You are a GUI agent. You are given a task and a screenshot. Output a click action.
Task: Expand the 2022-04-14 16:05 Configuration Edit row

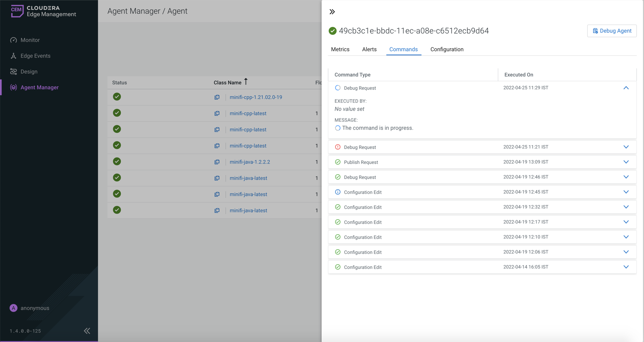click(x=626, y=267)
